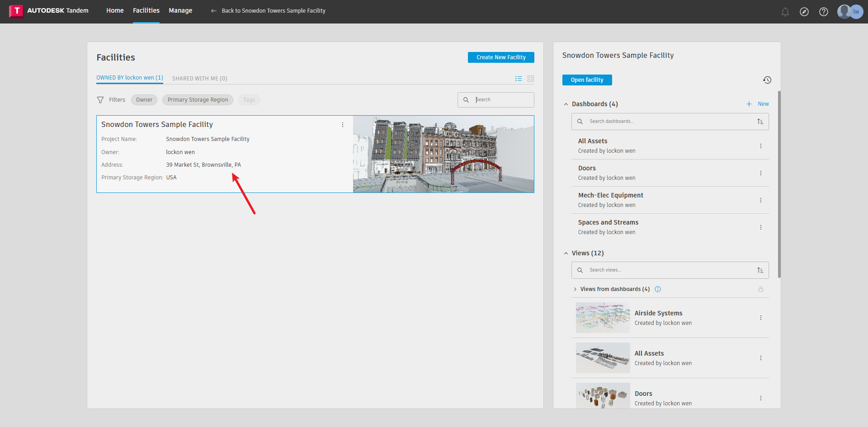Open the All Assets view thumbnail
The width and height of the screenshot is (868, 427).
coord(603,358)
